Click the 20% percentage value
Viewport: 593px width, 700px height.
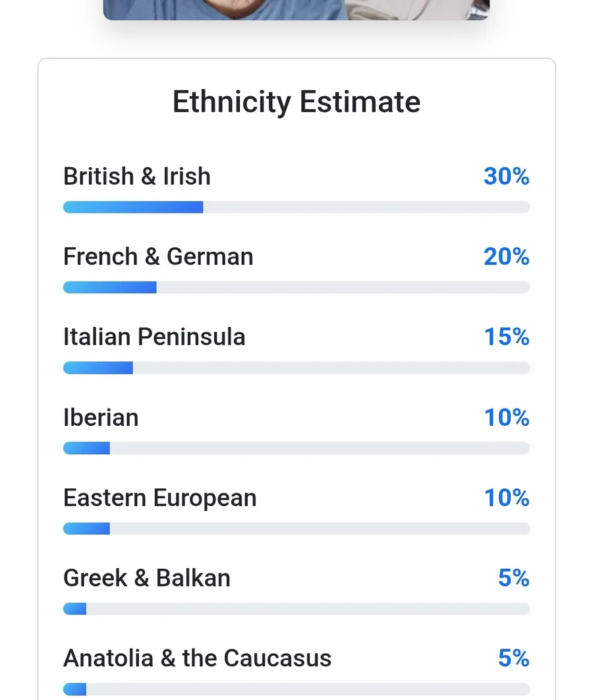click(506, 256)
